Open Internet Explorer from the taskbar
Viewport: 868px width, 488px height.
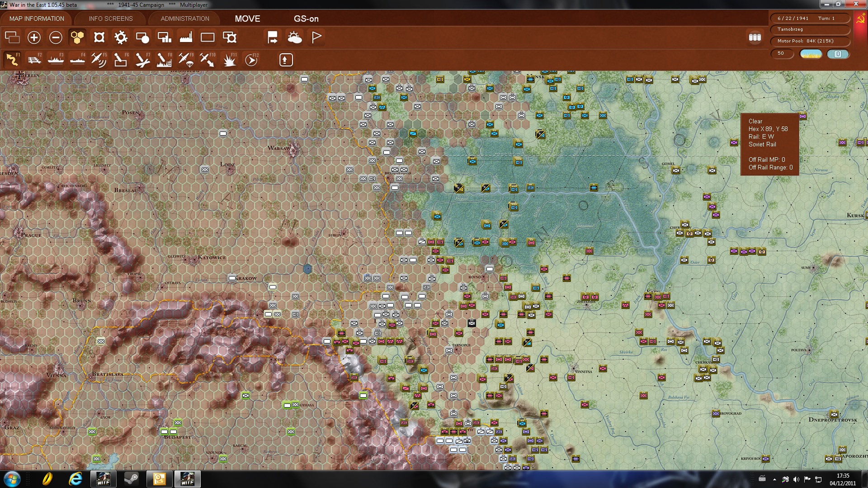tap(75, 479)
